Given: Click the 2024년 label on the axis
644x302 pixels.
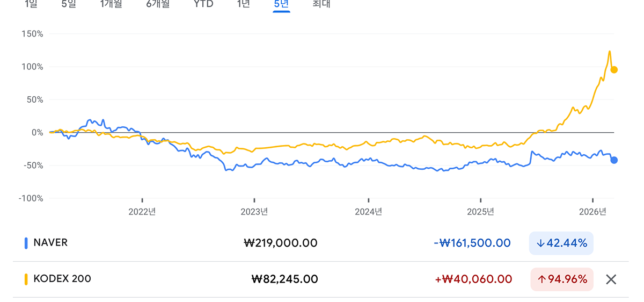Looking at the screenshot, I should click(x=368, y=212).
